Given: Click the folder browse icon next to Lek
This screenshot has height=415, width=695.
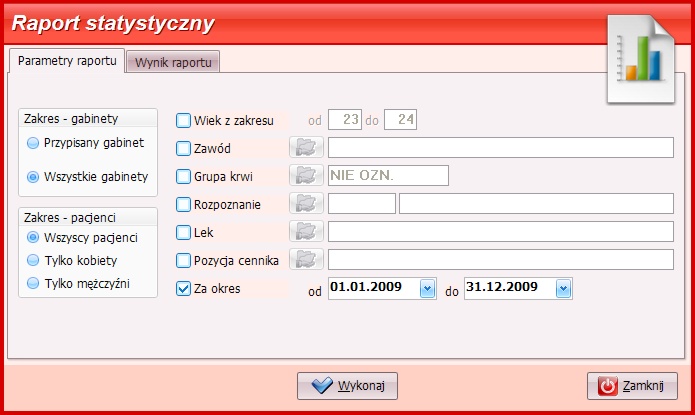Looking at the screenshot, I should pos(305,232).
